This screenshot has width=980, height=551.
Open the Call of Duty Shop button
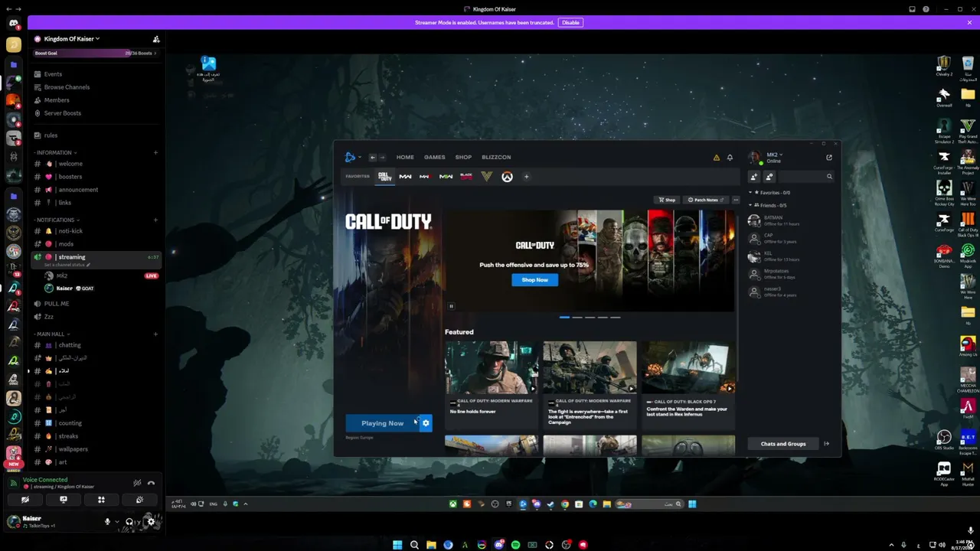[668, 200]
